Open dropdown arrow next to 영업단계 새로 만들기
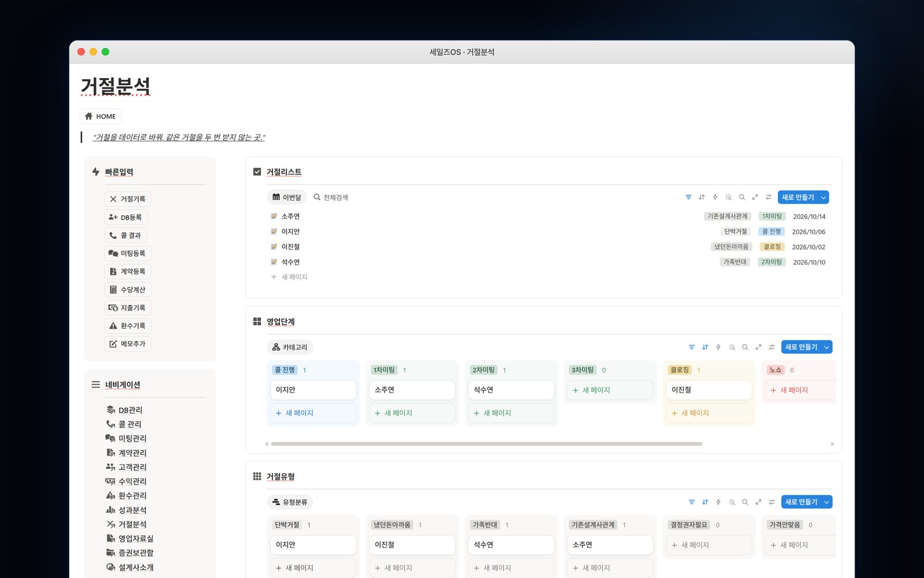 pyautogui.click(x=827, y=347)
